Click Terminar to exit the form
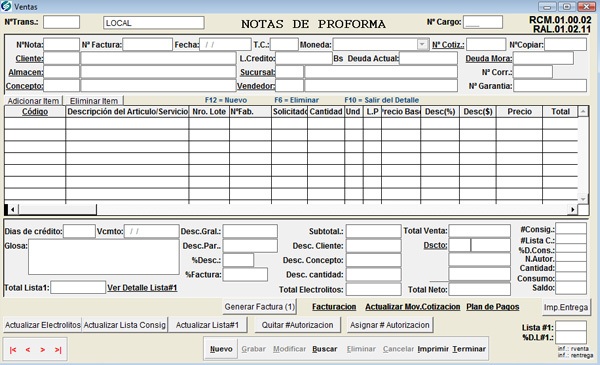Screen dimensions: 600x365 pos(469,349)
